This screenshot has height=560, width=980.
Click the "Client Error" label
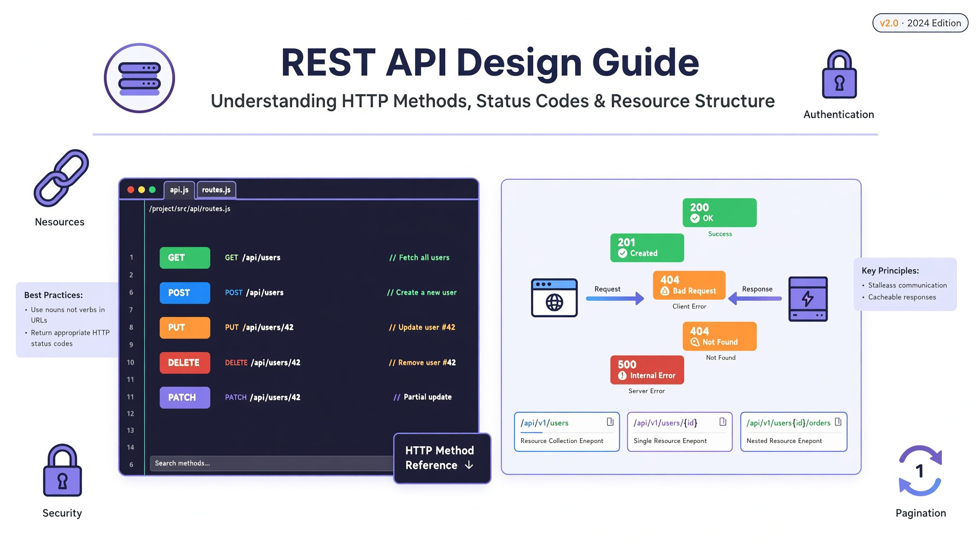[689, 307]
